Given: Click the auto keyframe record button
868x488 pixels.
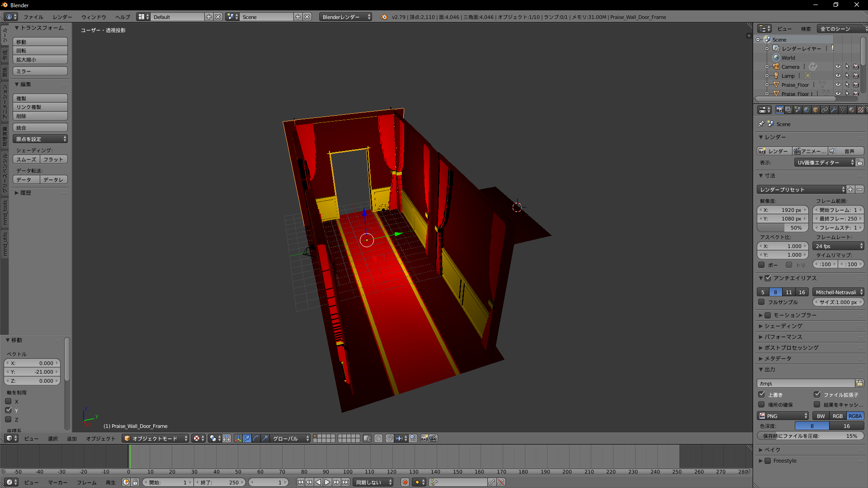Looking at the screenshot, I should [405, 482].
